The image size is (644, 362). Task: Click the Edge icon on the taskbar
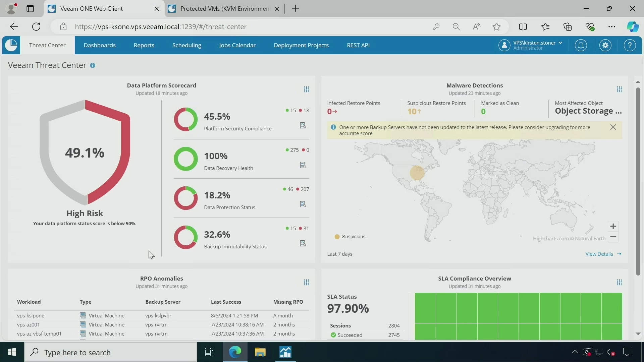(x=235, y=352)
